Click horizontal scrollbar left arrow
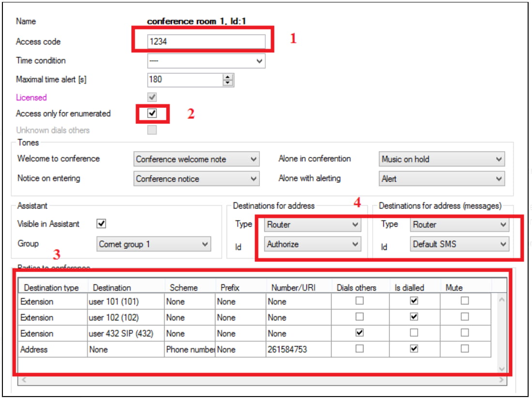Screen dimensions: 532x398 pyautogui.click(x=24, y=380)
